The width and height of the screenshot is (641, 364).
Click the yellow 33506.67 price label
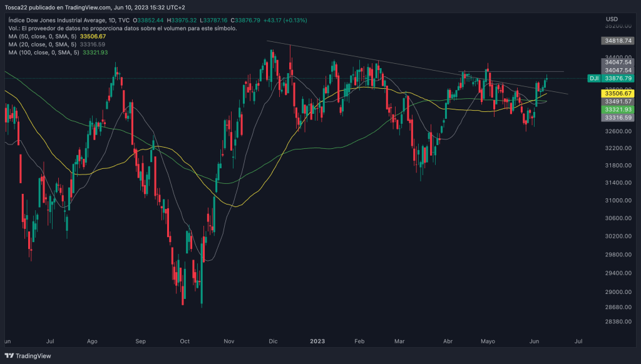(x=617, y=93)
